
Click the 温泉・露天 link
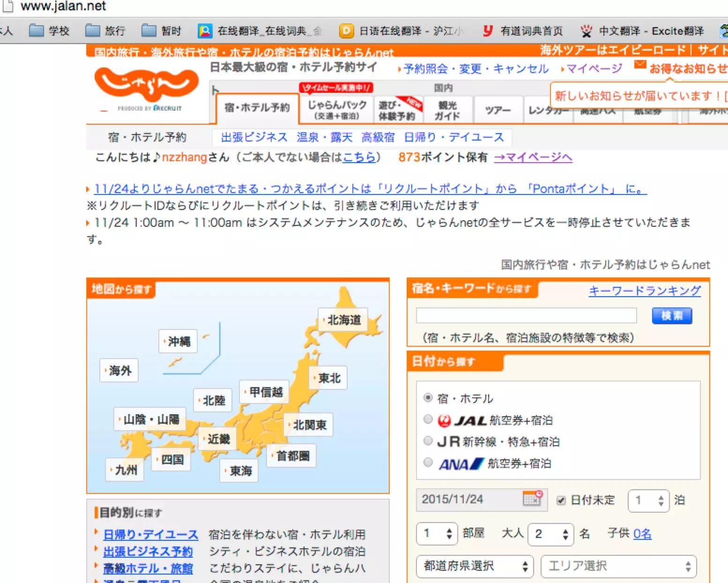point(324,137)
